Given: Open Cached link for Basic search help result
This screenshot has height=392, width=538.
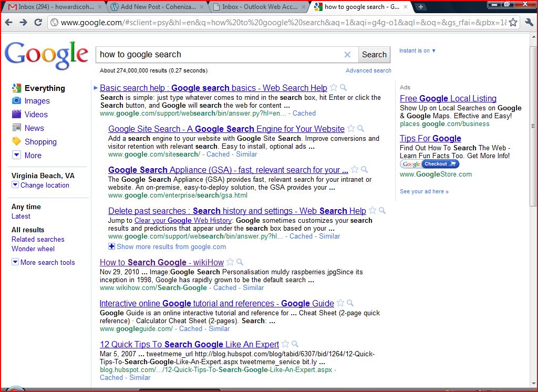Looking at the screenshot, I should click(304, 114).
